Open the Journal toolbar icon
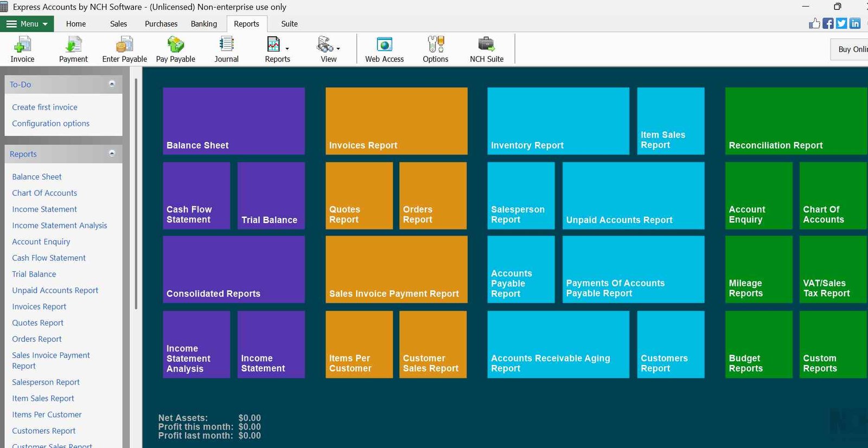 [x=226, y=44]
